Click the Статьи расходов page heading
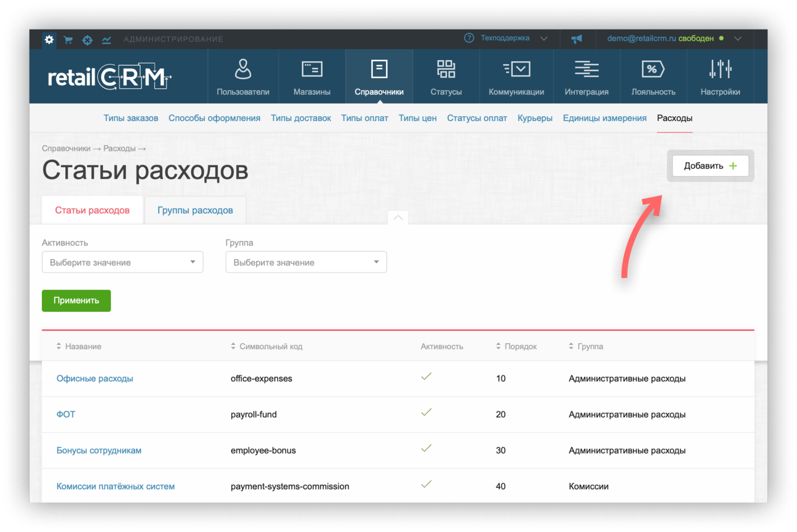Viewport: 797px width, 532px height. 145,170
